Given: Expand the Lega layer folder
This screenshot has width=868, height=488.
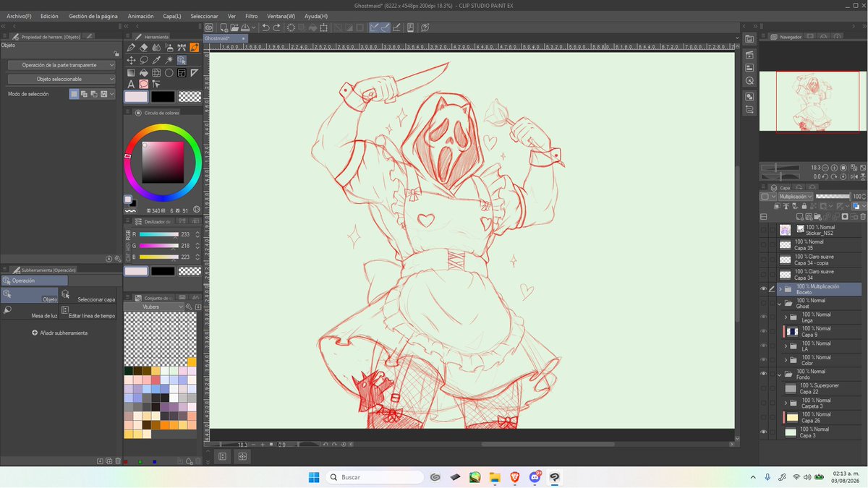Looking at the screenshot, I should click(786, 317).
